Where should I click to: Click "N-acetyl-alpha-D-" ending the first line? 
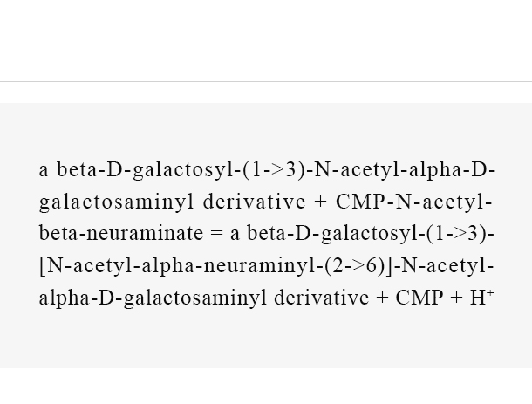[x=406, y=169]
